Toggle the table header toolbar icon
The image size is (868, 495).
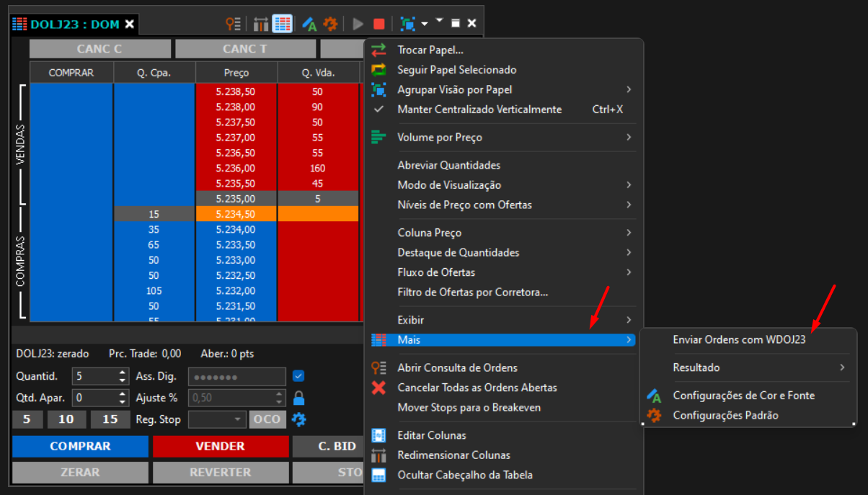[282, 24]
